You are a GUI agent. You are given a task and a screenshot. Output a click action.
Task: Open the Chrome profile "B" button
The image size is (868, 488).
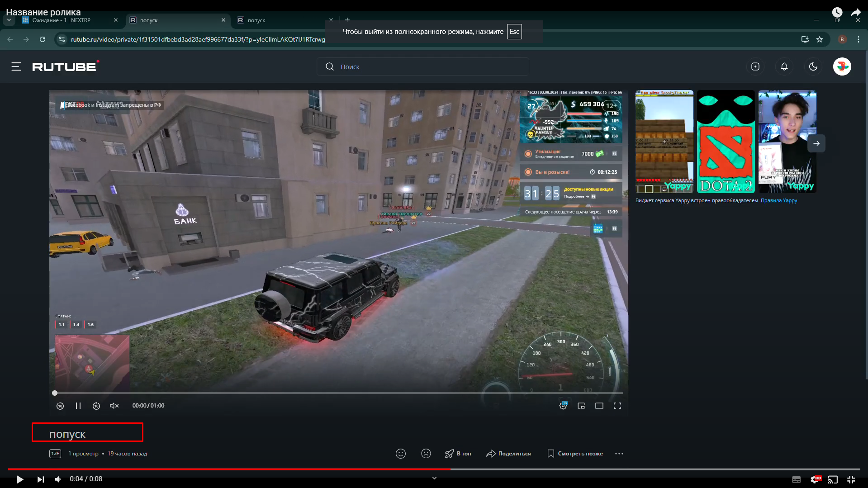pyautogui.click(x=842, y=39)
